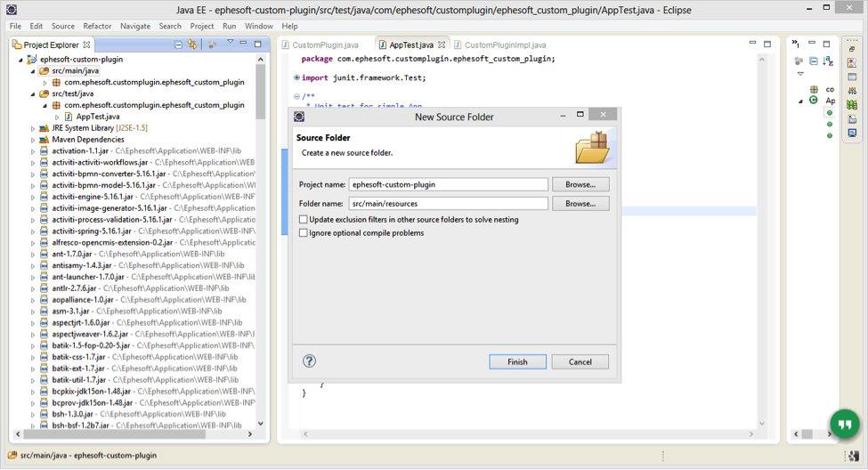Collapse the src/main/java folder
Viewport: 868px width, 470px height.
tap(33, 71)
